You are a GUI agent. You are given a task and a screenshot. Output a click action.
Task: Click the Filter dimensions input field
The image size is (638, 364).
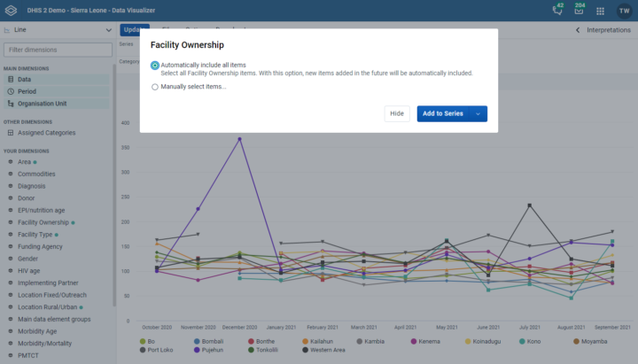(58, 50)
